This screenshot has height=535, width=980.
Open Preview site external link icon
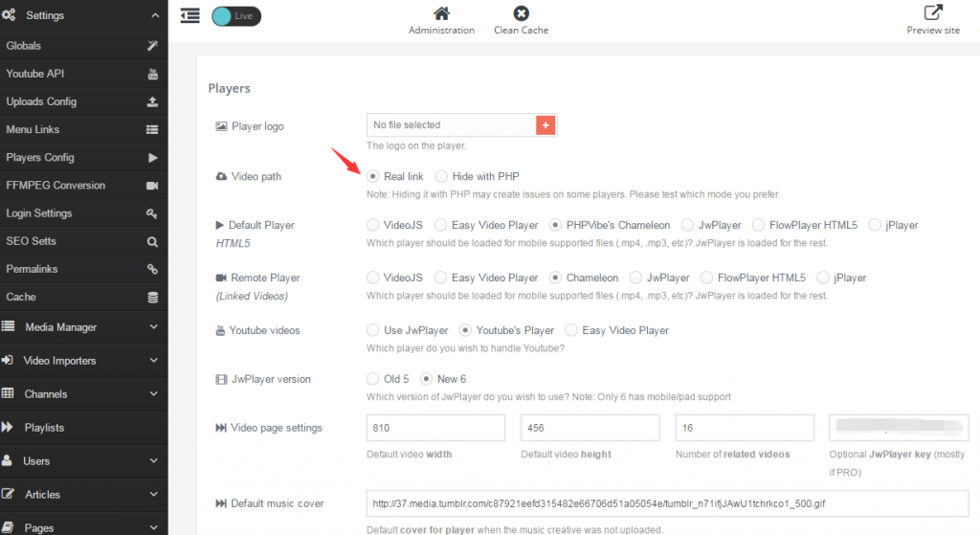pyautogui.click(x=932, y=13)
